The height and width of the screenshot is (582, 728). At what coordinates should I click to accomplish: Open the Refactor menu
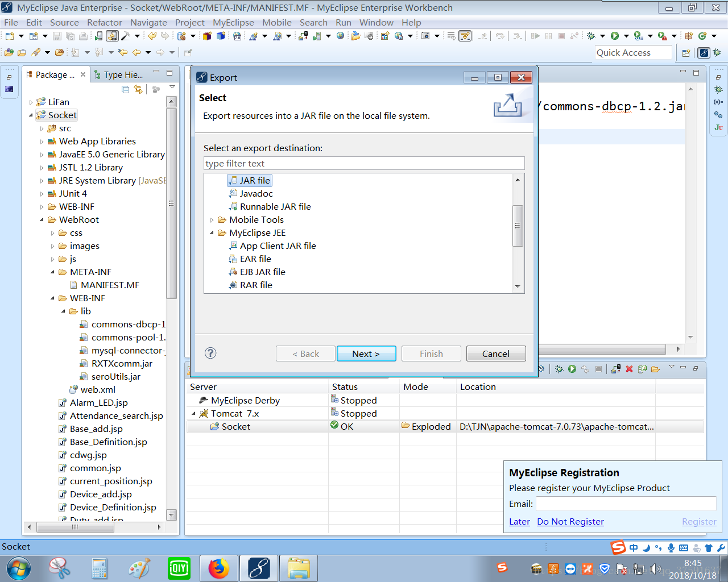105,22
